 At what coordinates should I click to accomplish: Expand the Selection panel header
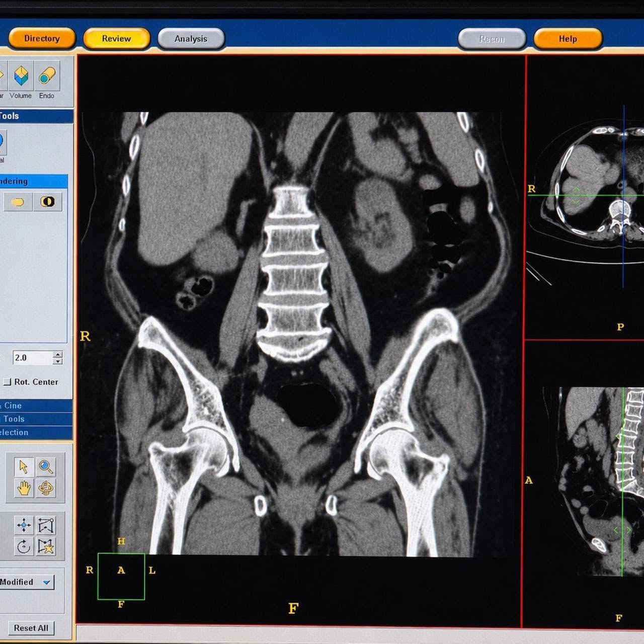click(36, 432)
